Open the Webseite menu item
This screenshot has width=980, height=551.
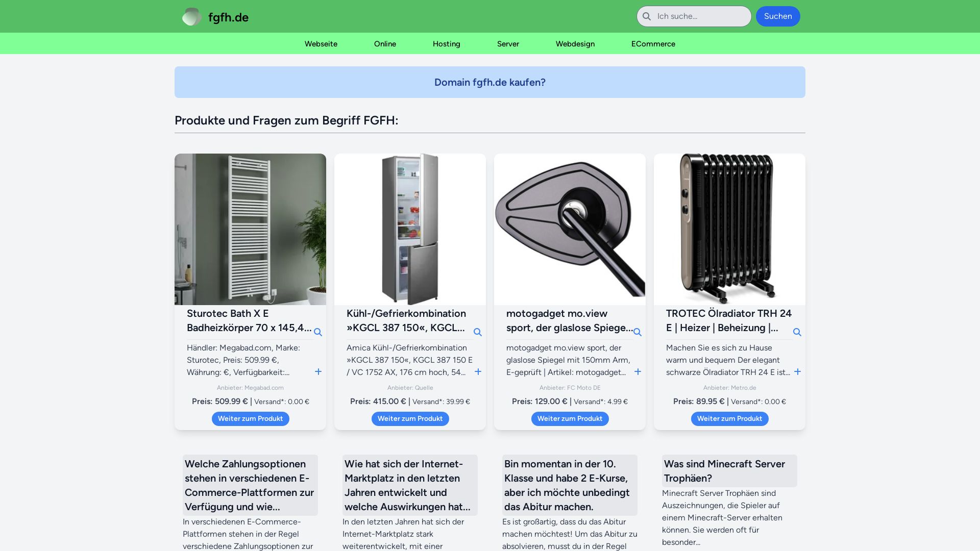click(x=321, y=44)
